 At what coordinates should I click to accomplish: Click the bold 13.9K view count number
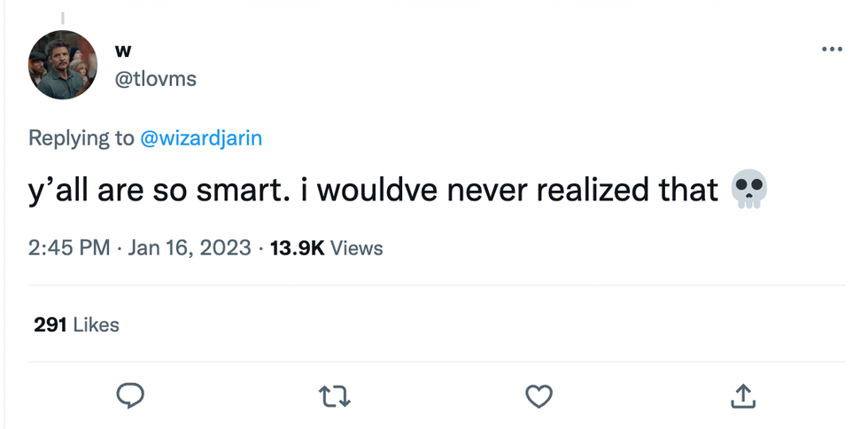[x=297, y=247]
